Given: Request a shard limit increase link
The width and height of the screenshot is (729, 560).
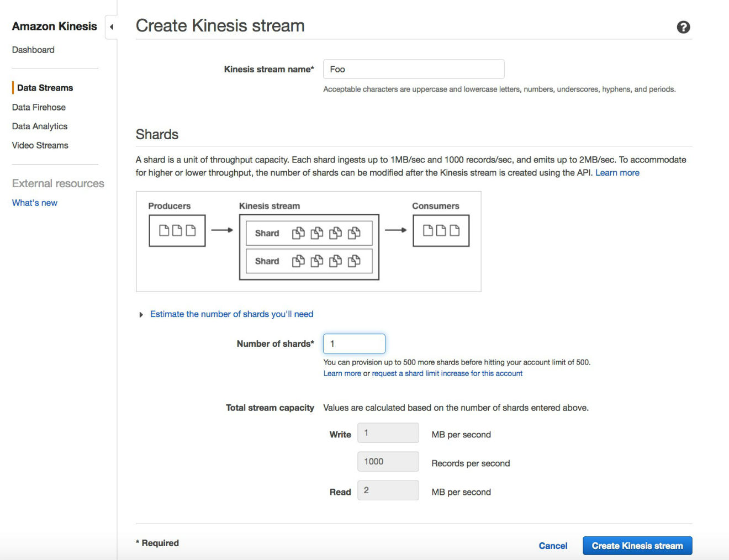Looking at the screenshot, I should (x=447, y=373).
